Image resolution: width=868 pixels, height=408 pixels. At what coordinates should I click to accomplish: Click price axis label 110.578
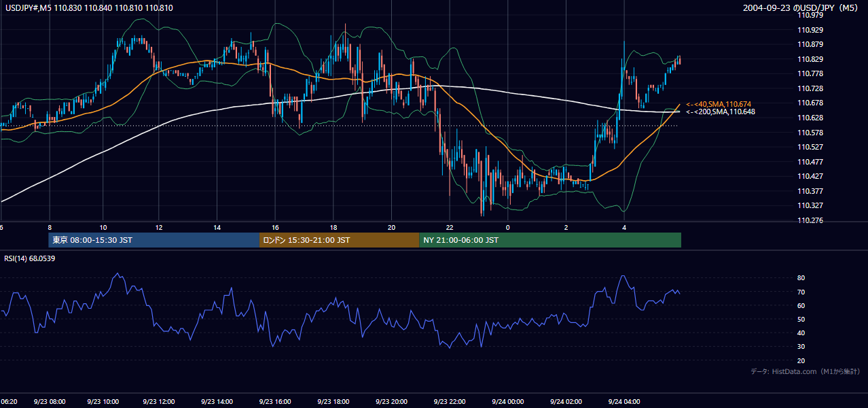810,132
